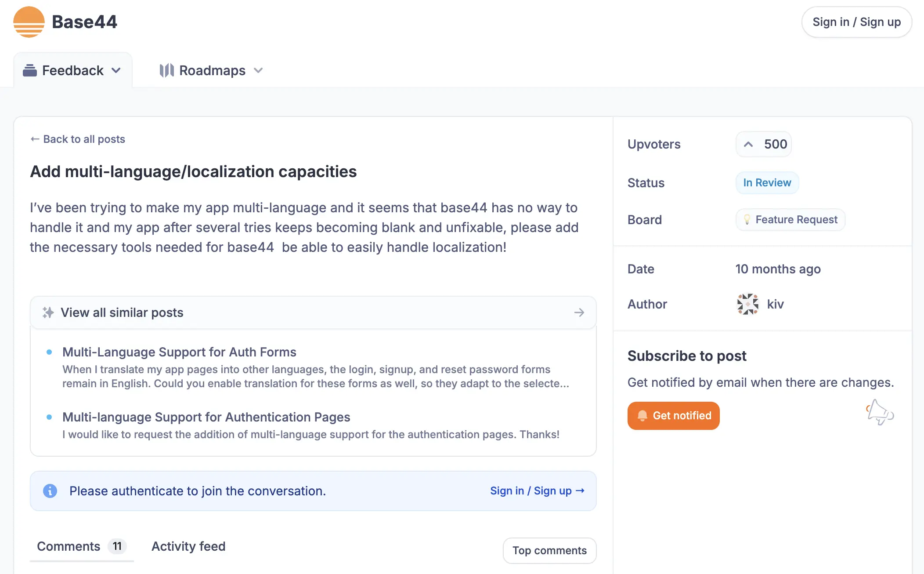Go back to all posts
This screenshot has width=924, height=574.
78,139
